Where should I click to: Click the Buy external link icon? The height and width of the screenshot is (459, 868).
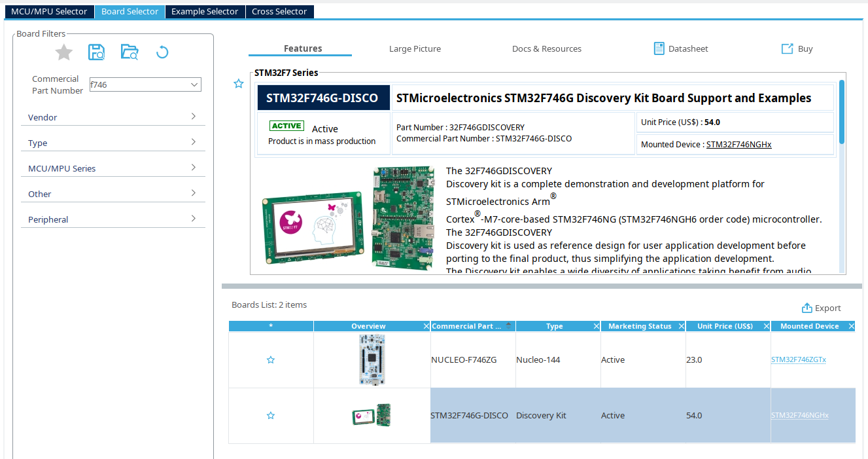(x=787, y=48)
